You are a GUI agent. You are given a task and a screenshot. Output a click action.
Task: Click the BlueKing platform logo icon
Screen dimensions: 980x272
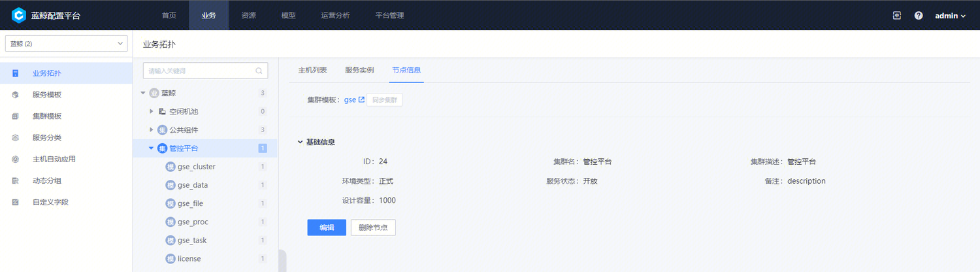(x=19, y=15)
